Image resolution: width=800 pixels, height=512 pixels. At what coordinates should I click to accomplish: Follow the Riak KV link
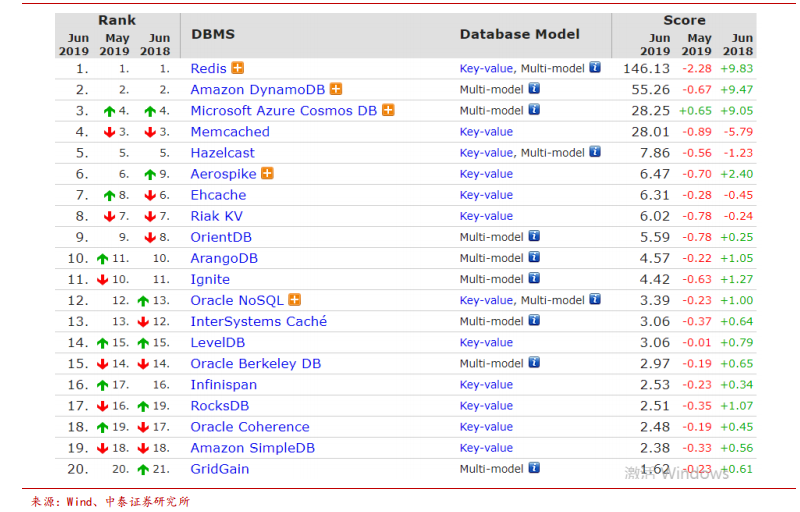coord(216,216)
